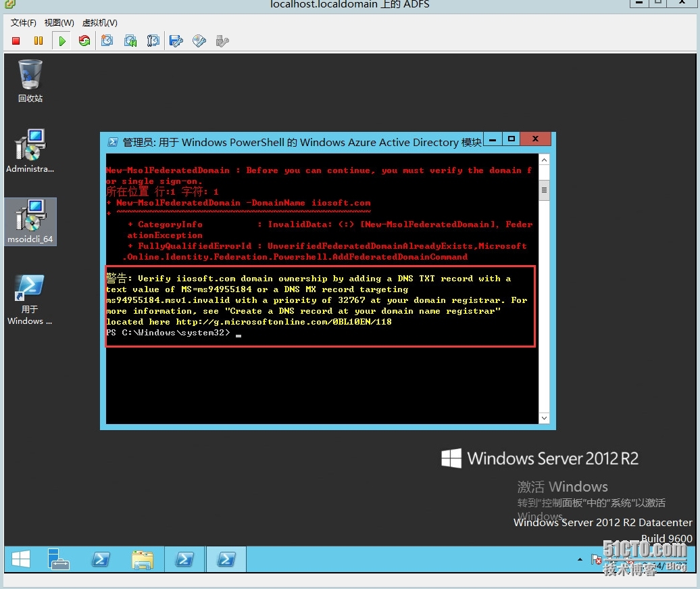The height and width of the screenshot is (589, 700).
Task: Select the msoidcli_64 desktop icon
Action: click(30, 221)
